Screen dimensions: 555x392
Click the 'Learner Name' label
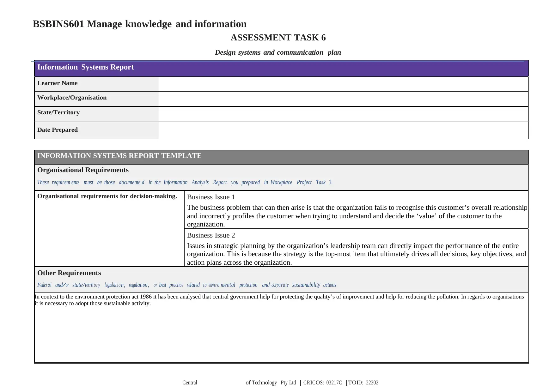click(58, 83)
